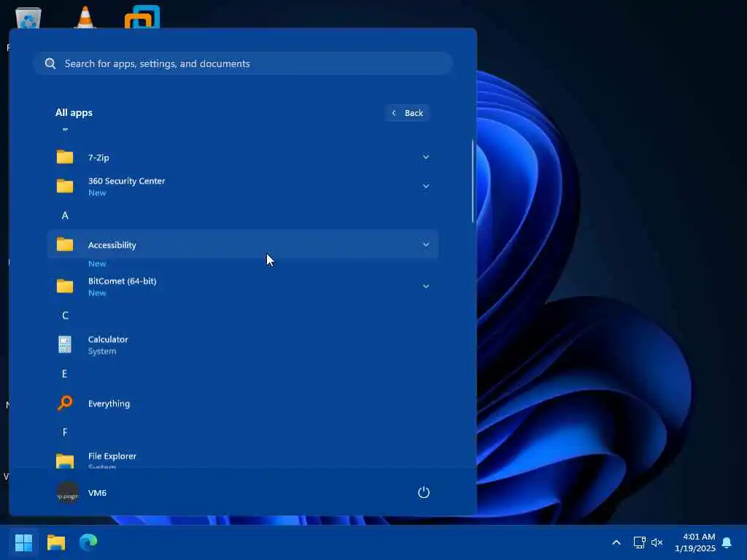Click the letter E section header
Viewport: 747px width, 560px height.
64,374
